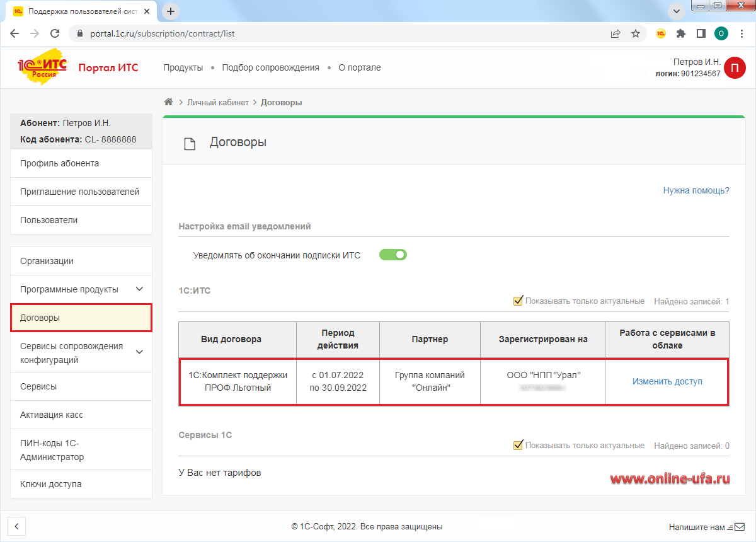The width and height of the screenshot is (756, 542).
Task: Reload the current page
Action: 55,33
